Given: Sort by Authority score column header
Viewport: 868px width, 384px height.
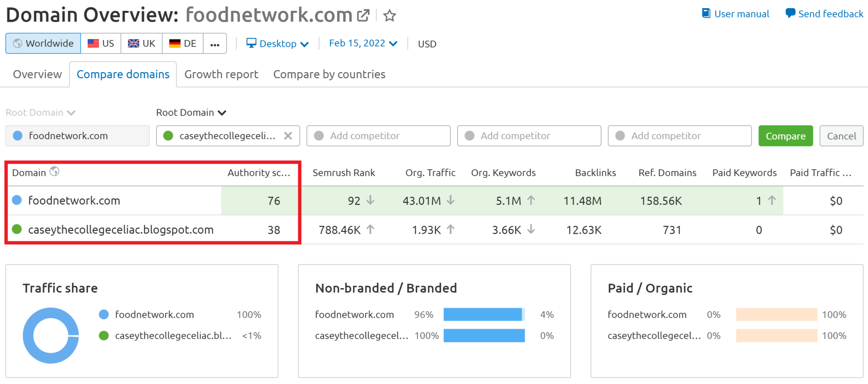Looking at the screenshot, I should (259, 173).
